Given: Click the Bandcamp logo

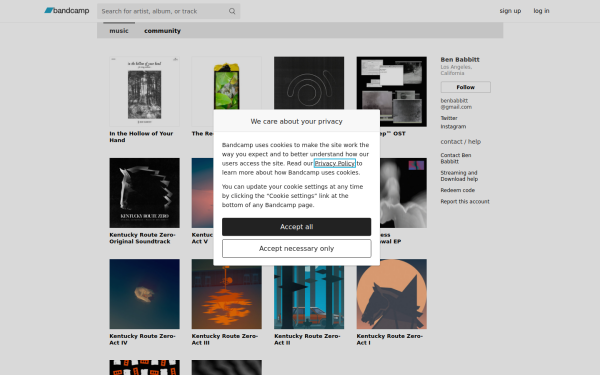Looking at the screenshot, I should (x=67, y=11).
